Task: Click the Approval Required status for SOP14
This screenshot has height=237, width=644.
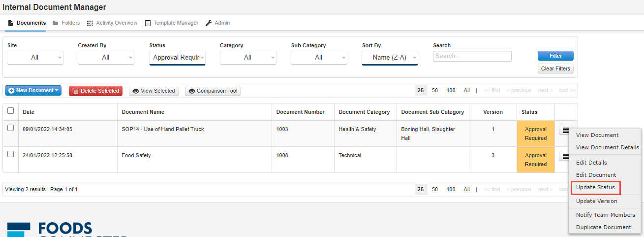Action: click(536, 134)
